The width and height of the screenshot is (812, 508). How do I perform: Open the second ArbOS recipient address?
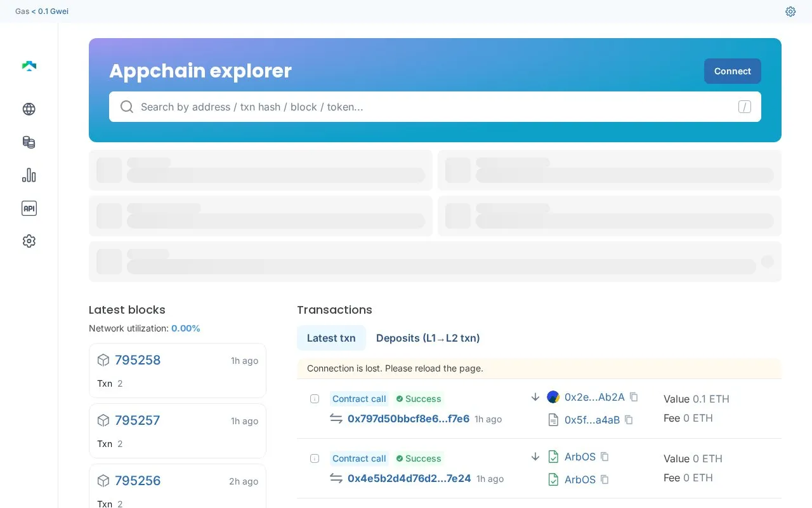point(580,479)
